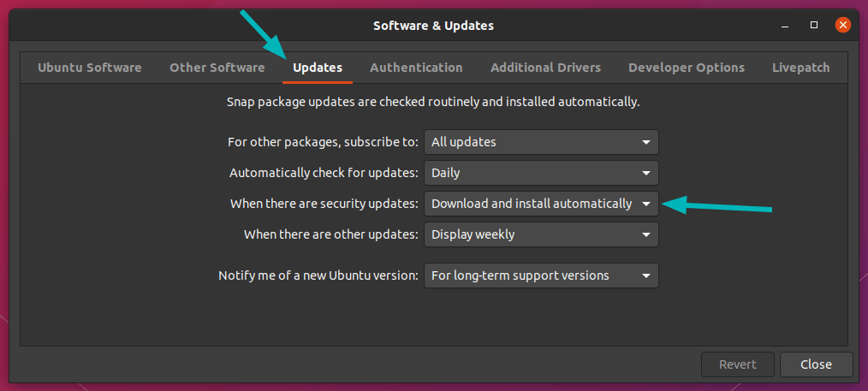Open the Other Software tab
This screenshot has height=391, width=868.
[217, 68]
